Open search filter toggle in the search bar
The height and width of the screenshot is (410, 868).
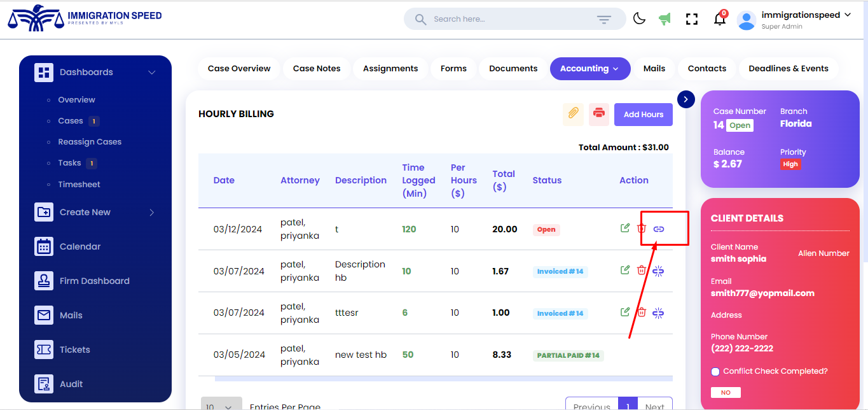pyautogui.click(x=603, y=18)
